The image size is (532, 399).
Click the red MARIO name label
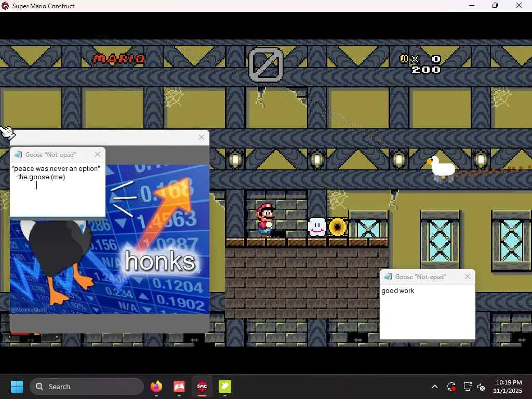(x=119, y=59)
